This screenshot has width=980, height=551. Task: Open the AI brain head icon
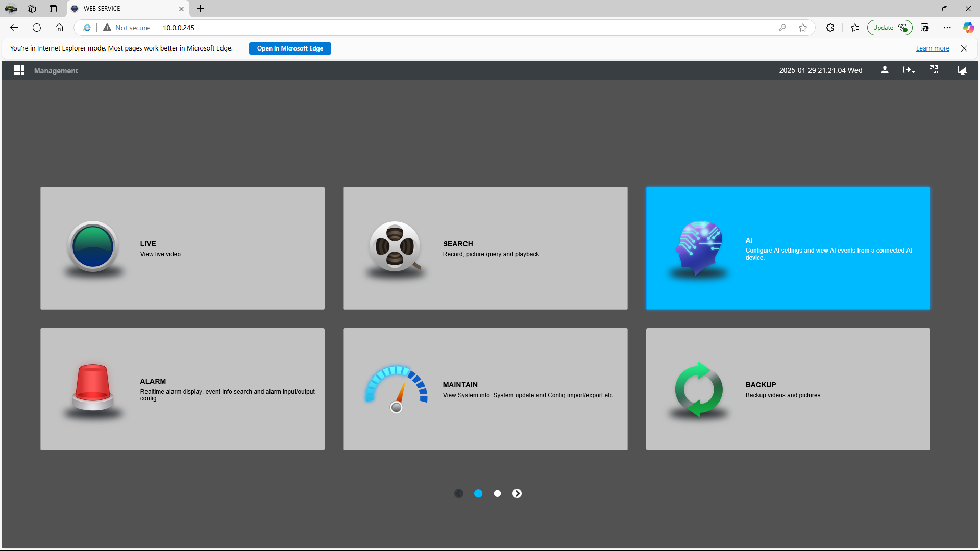click(x=699, y=248)
